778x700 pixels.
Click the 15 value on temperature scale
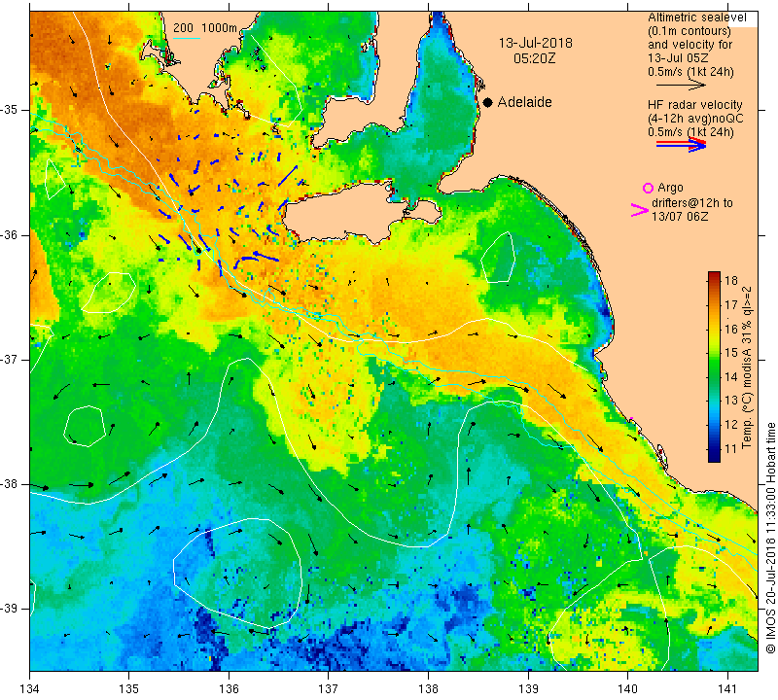click(731, 353)
